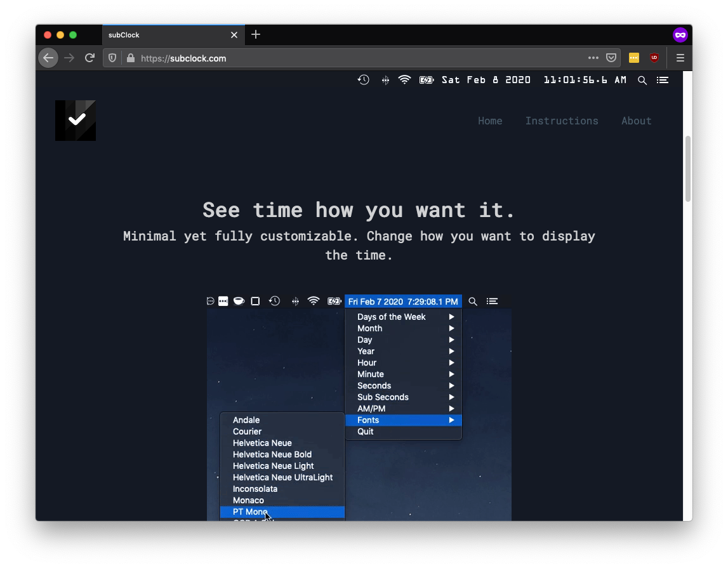The height and width of the screenshot is (568, 728).
Task: Click the notification list icon in top banner
Action: click(663, 80)
